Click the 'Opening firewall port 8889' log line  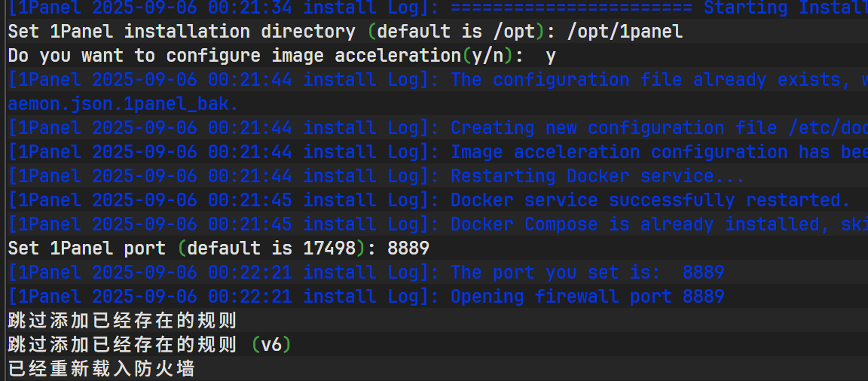(366, 297)
